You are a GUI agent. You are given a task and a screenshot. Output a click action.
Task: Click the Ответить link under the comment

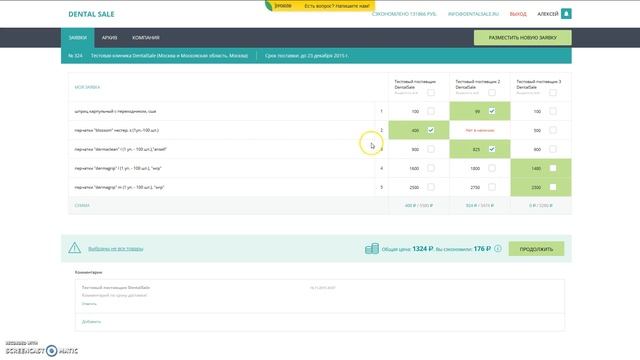(x=89, y=304)
